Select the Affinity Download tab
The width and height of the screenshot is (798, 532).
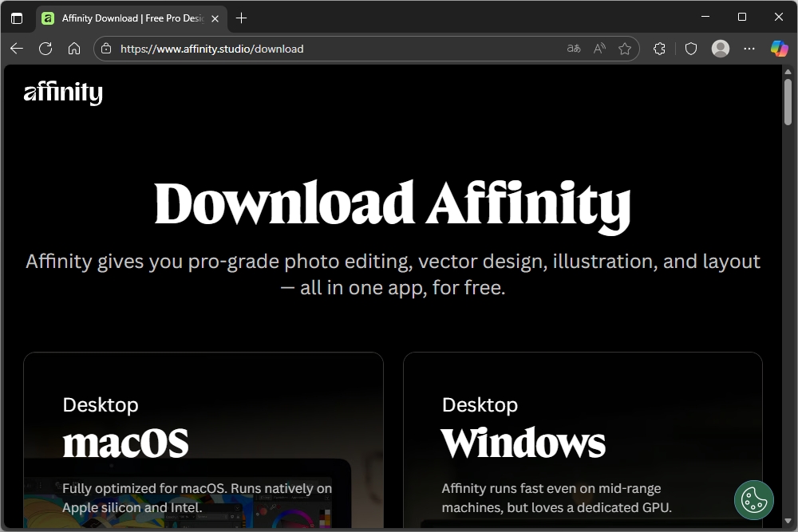point(132,18)
